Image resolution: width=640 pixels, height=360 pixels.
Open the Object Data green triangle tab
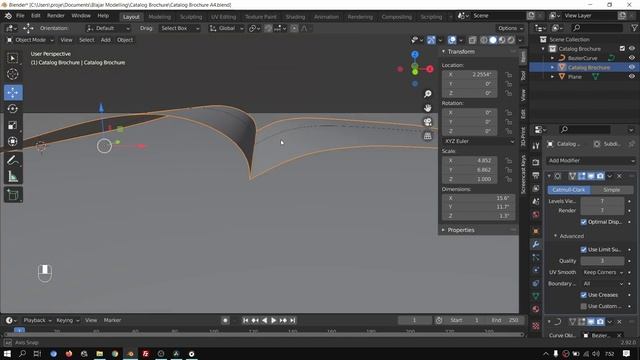(536, 296)
